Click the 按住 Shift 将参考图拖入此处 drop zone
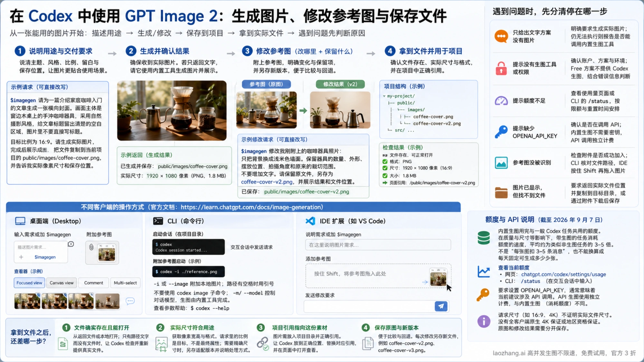Image resolution: width=644 pixels, height=362 pixels. tap(378, 275)
